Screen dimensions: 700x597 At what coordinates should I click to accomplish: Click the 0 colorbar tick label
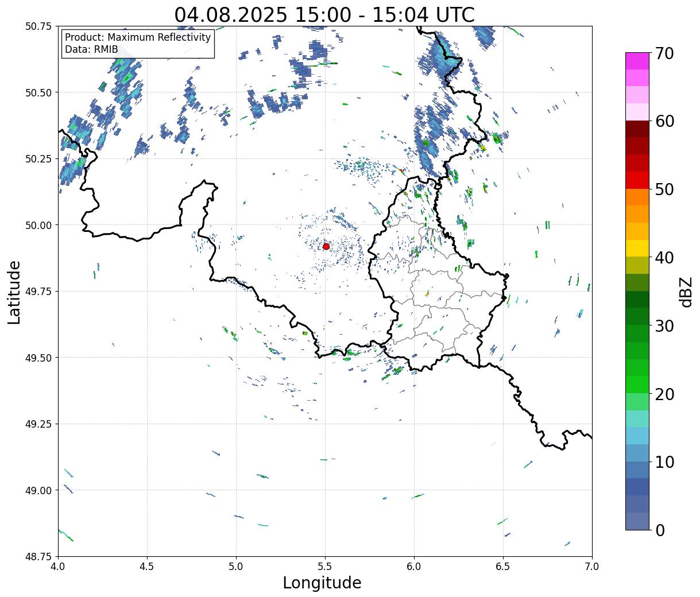(660, 530)
